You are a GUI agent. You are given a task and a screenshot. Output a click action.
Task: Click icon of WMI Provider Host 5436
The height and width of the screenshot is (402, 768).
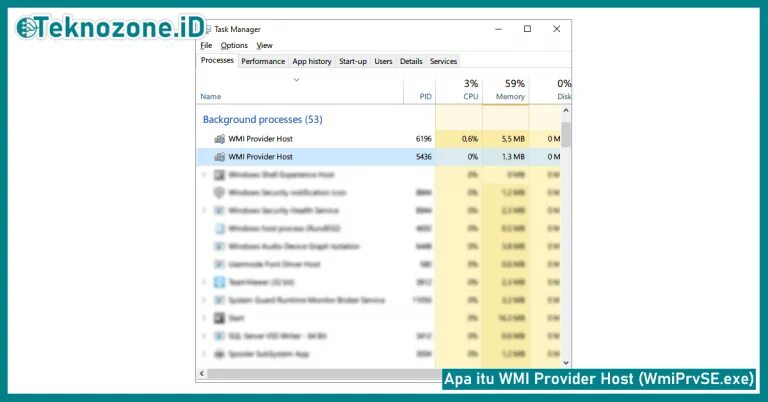click(x=219, y=157)
